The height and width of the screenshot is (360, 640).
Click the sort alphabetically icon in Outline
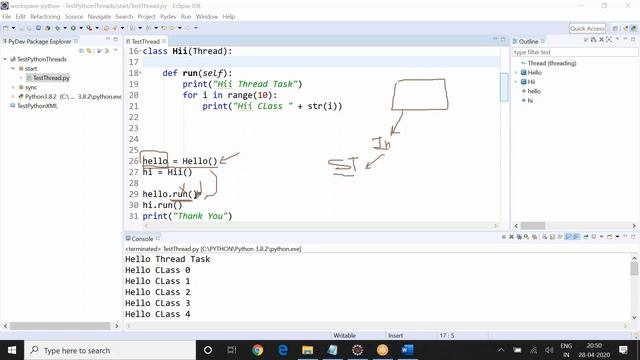click(593, 39)
